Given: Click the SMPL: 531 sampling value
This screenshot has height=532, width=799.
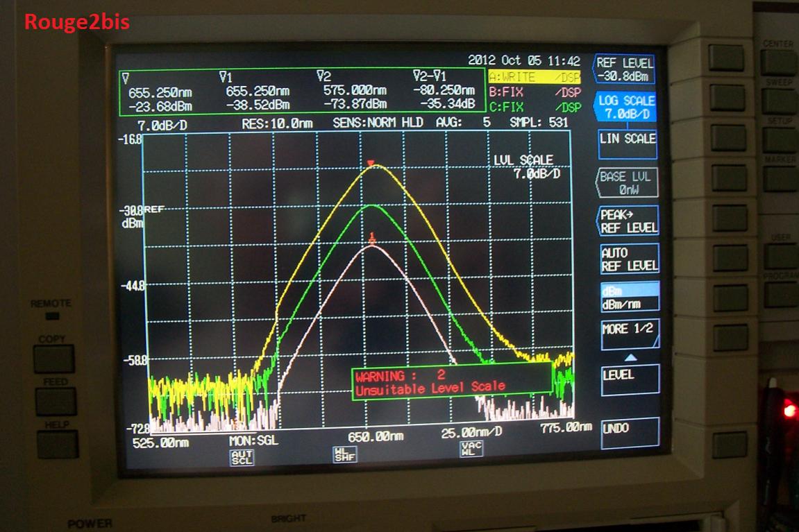Looking at the screenshot, I should pyautogui.click(x=539, y=122).
